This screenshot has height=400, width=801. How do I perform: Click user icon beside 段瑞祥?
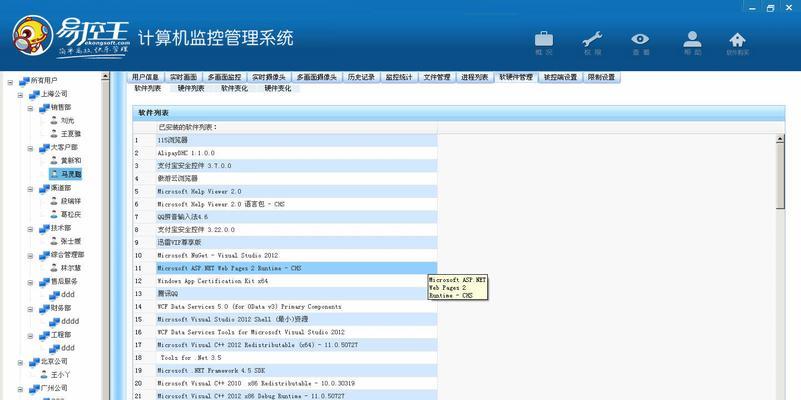(x=54, y=201)
